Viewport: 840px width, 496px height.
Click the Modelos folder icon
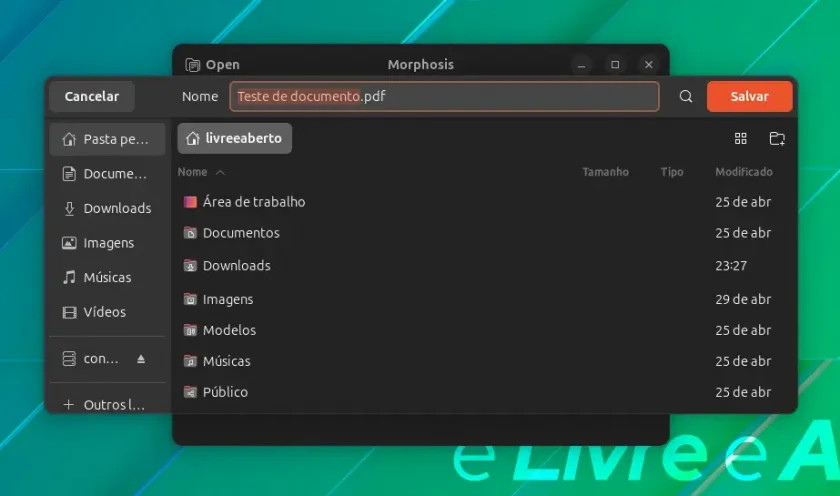pyautogui.click(x=190, y=330)
